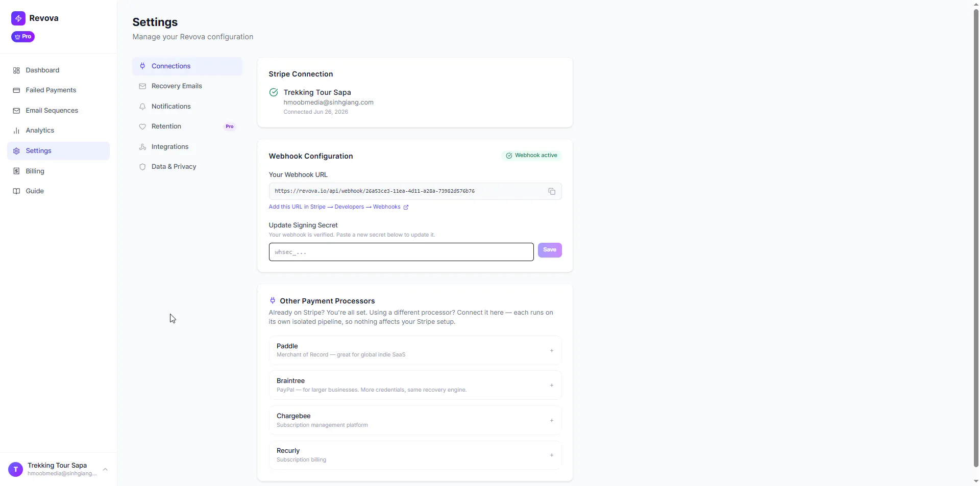Click the plug icon beside Other Payment Processors
The height and width of the screenshot is (486, 980).
point(273,301)
